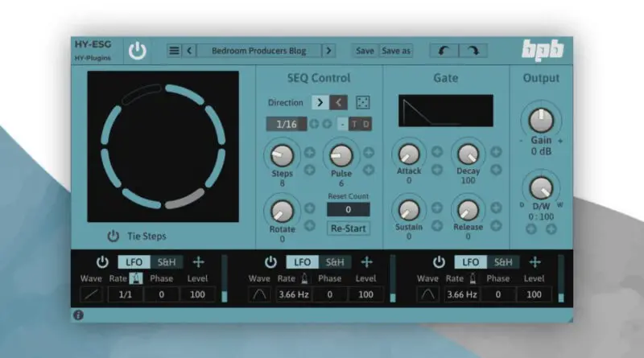Click the gate envelope display
The width and height of the screenshot is (644, 358).
(446, 111)
